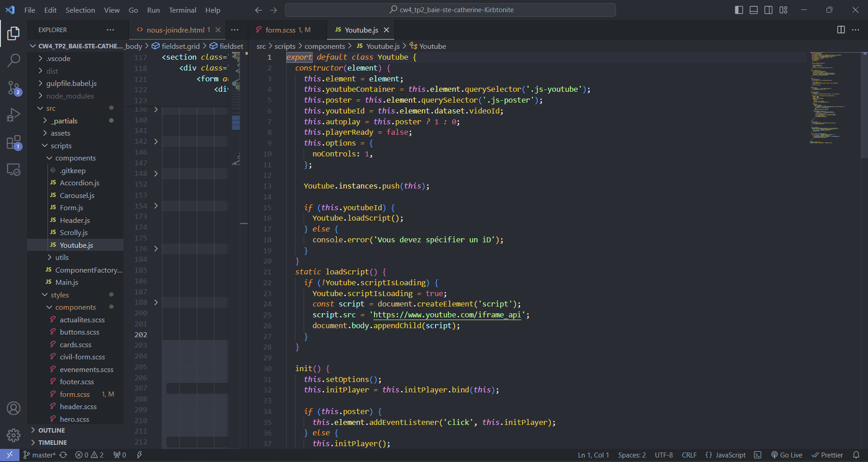868x462 pixels.
Task: Click the command center search box
Action: pos(451,10)
